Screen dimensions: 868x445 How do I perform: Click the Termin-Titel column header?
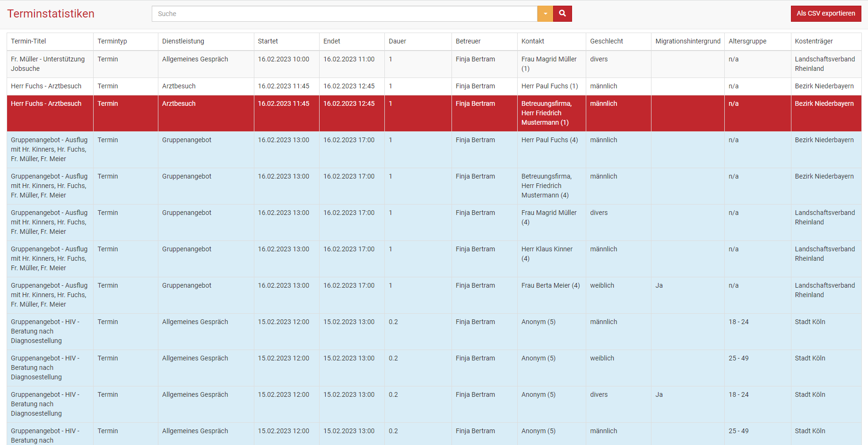pyautogui.click(x=29, y=41)
